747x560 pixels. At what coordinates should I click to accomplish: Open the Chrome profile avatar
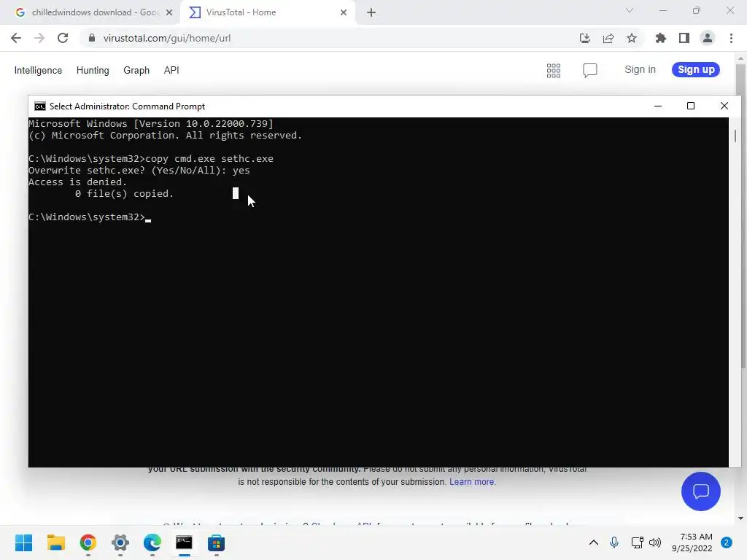(x=708, y=38)
